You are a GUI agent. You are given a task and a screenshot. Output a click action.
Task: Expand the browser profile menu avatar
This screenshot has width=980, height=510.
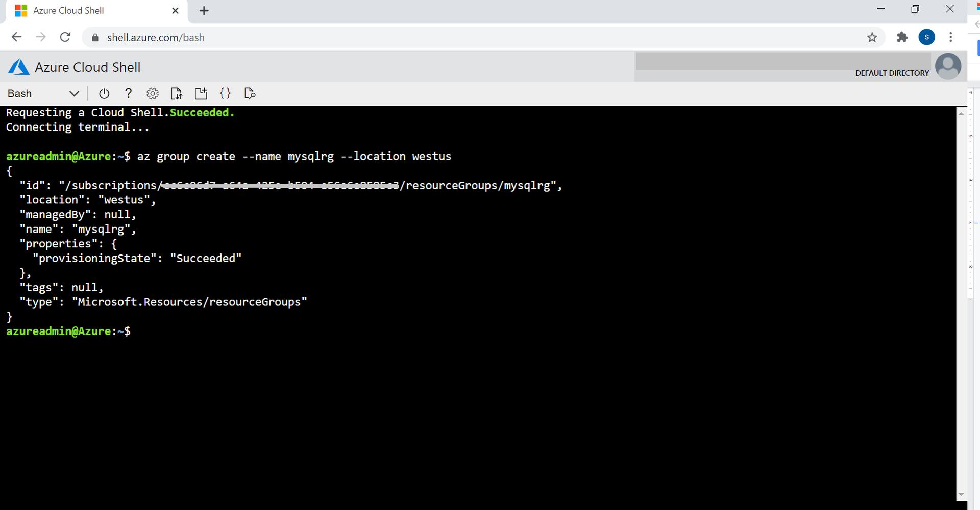pyautogui.click(x=926, y=37)
